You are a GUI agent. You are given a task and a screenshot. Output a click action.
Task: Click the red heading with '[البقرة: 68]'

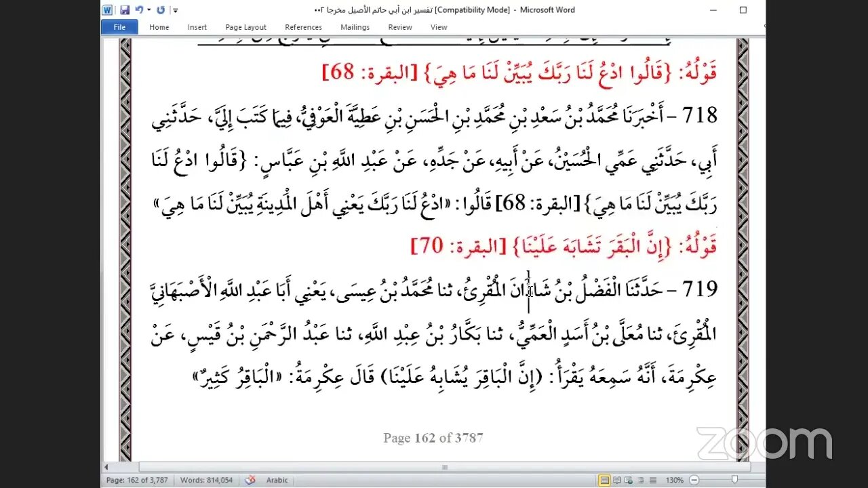pyautogui.click(x=519, y=73)
